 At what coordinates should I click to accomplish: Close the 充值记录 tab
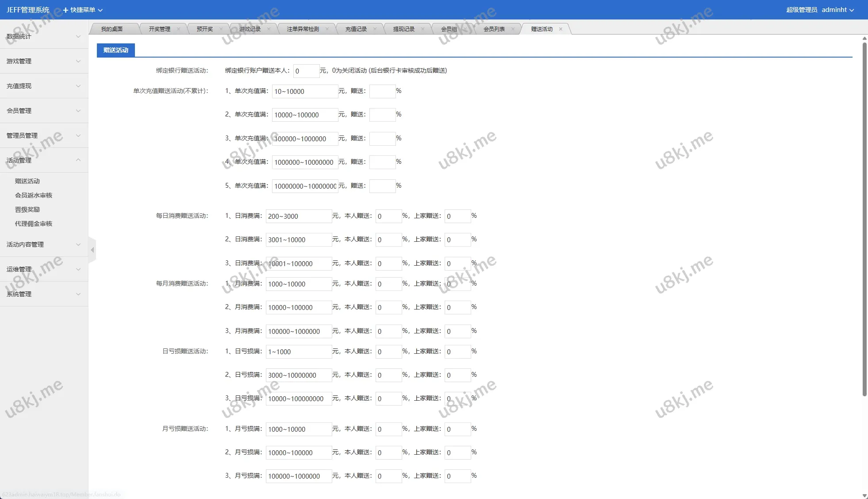tap(375, 29)
